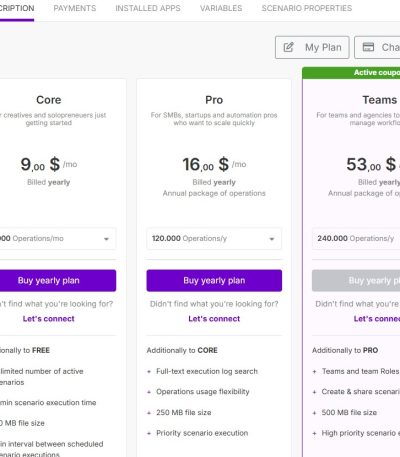Image resolution: width=400 pixels, height=457 pixels.
Task: Switch to Installed Apps tab
Action: point(148,8)
